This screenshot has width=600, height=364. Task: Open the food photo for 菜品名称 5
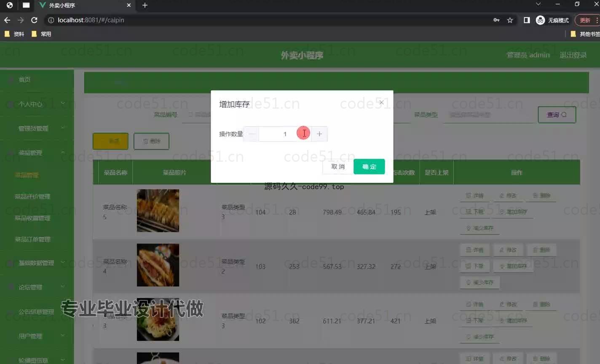pyautogui.click(x=158, y=211)
